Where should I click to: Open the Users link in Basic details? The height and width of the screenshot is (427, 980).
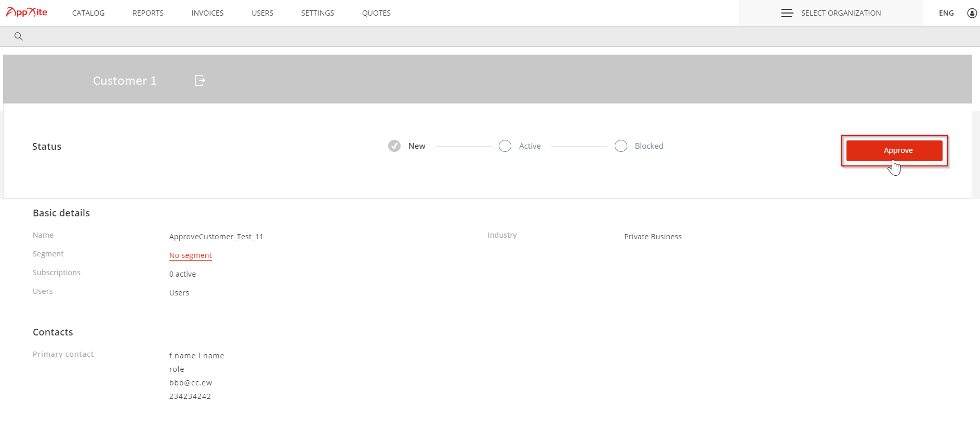(179, 293)
